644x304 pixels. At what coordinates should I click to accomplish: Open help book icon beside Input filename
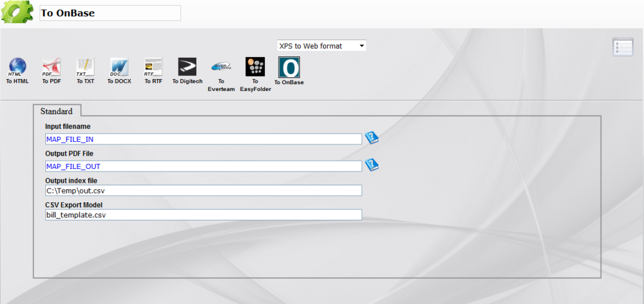pyautogui.click(x=372, y=138)
